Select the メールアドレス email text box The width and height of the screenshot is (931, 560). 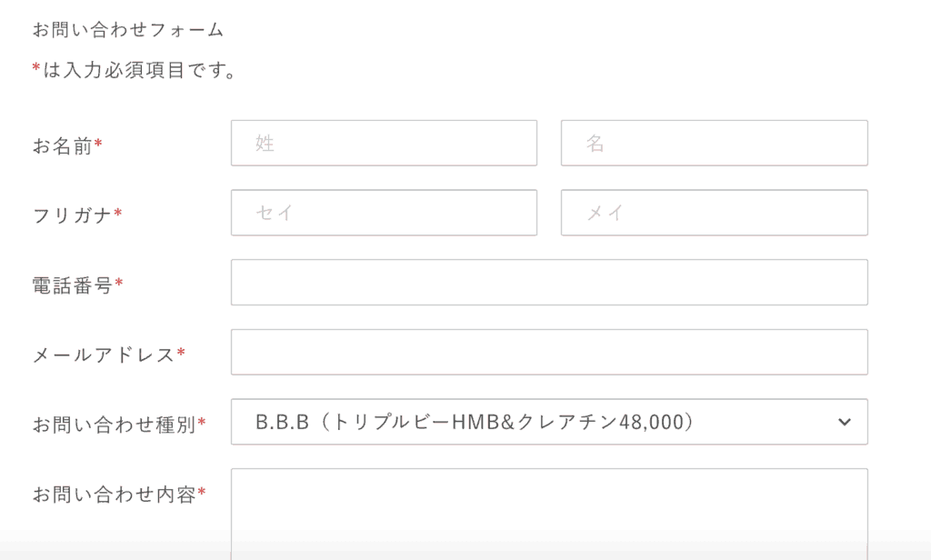coord(549,352)
